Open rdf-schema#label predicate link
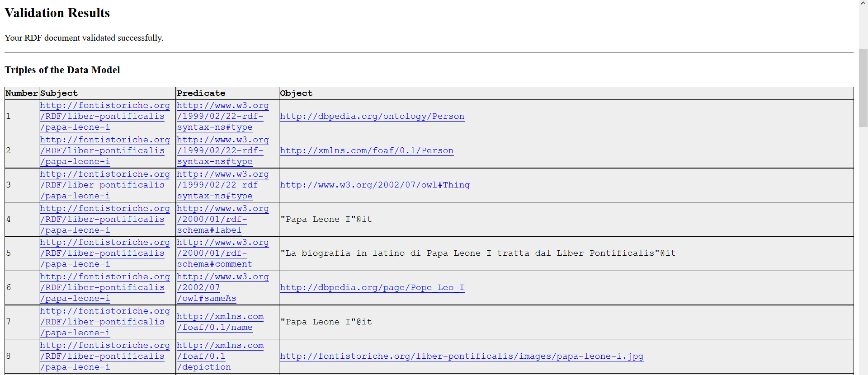 click(223, 220)
